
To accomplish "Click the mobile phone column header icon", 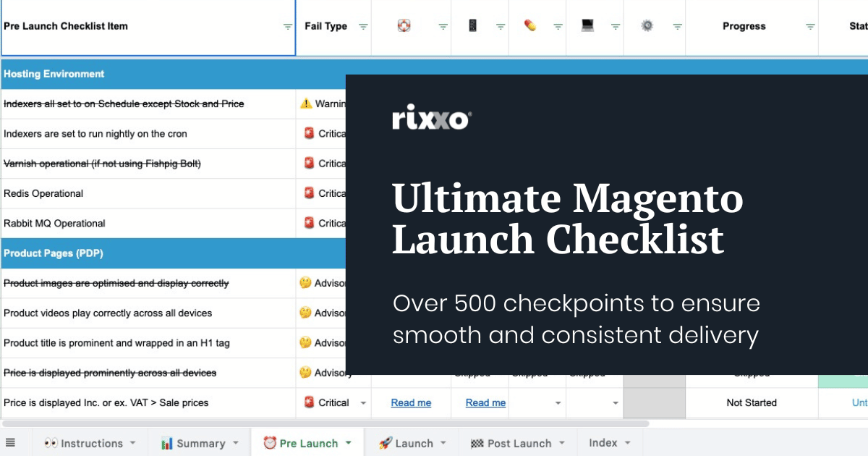I will (x=472, y=25).
